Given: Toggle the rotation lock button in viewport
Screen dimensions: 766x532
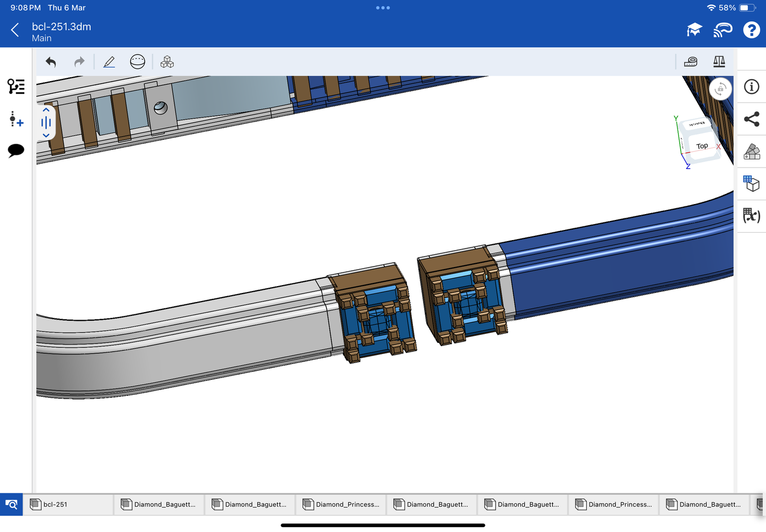Looking at the screenshot, I should [720, 89].
